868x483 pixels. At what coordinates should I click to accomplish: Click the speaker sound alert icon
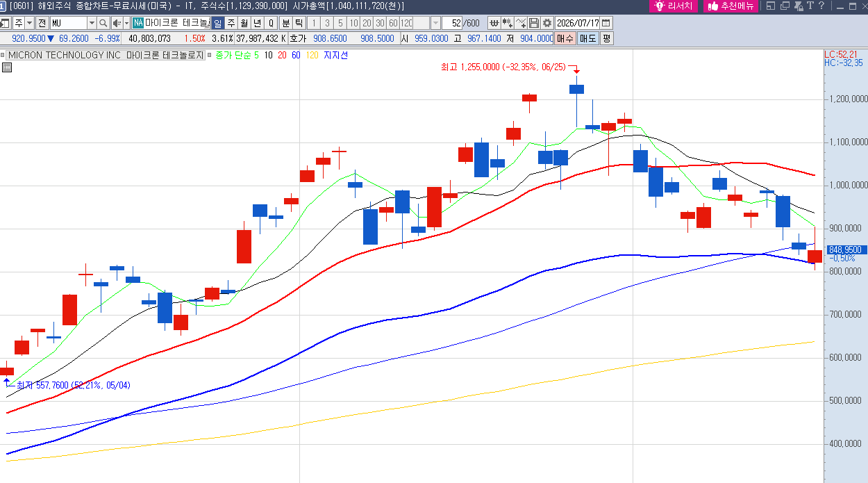click(117, 23)
